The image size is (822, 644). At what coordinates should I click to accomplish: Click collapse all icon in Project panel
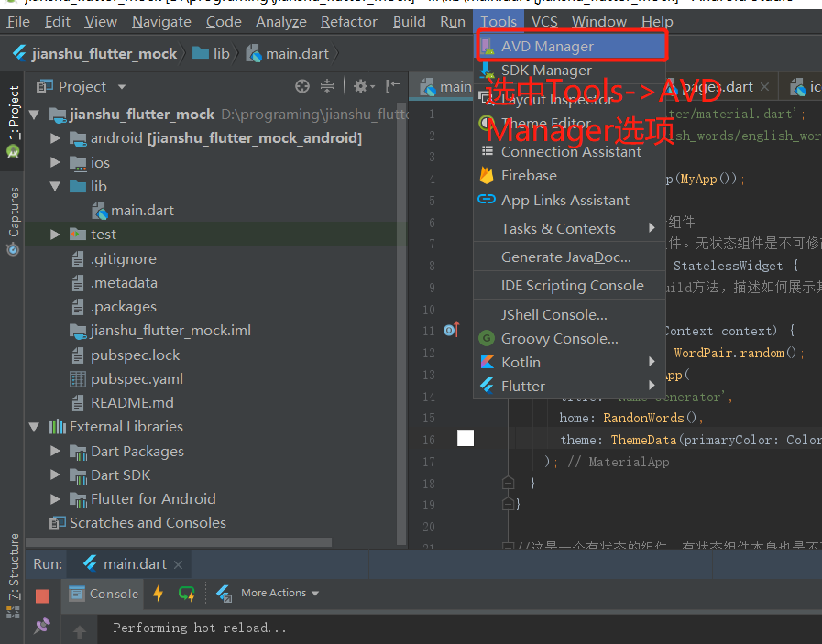click(x=327, y=86)
